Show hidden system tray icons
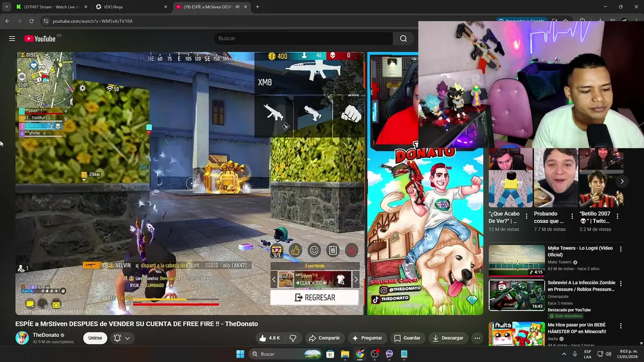Screen dimensions: 644x362 (563, 354)
